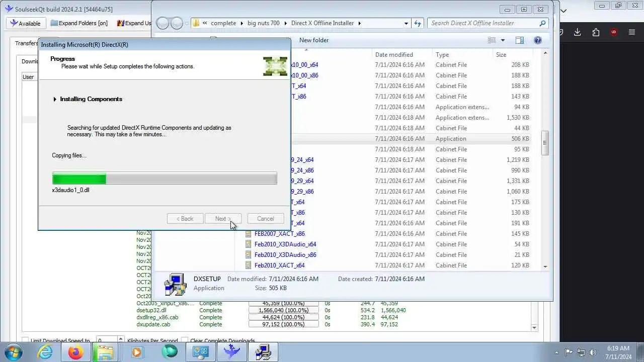Viewport: 644px width, 362px height.
Task: Click the search magnifier in Explorer
Action: (x=542, y=23)
